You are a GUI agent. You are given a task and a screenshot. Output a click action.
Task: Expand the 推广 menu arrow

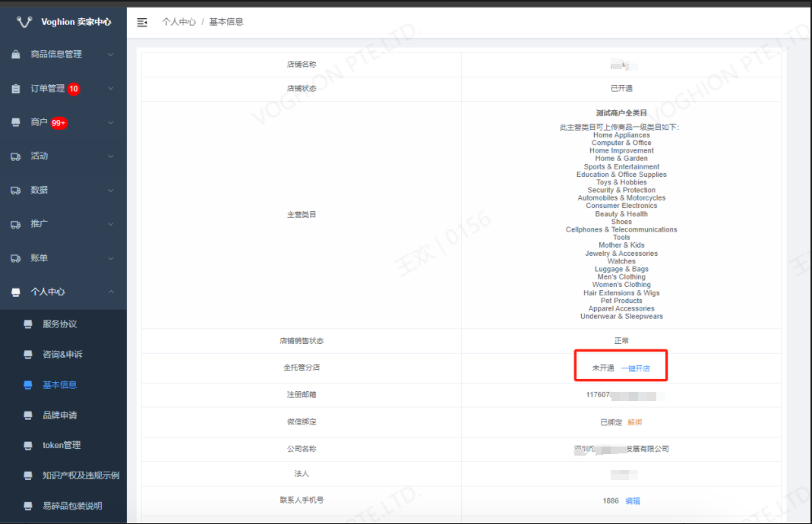click(x=111, y=224)
